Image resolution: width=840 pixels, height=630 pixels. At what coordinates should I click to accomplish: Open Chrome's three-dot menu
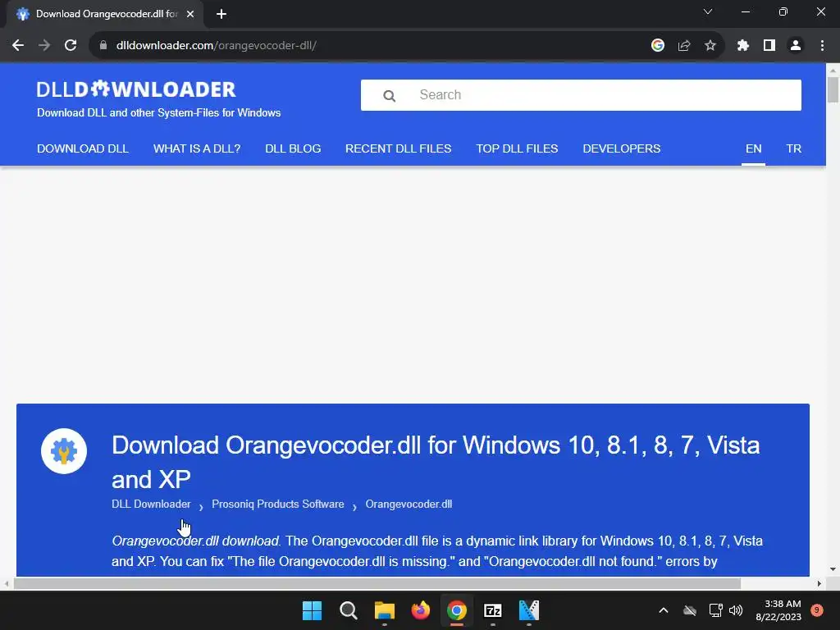pyautogui.click(x=822, y=46)
